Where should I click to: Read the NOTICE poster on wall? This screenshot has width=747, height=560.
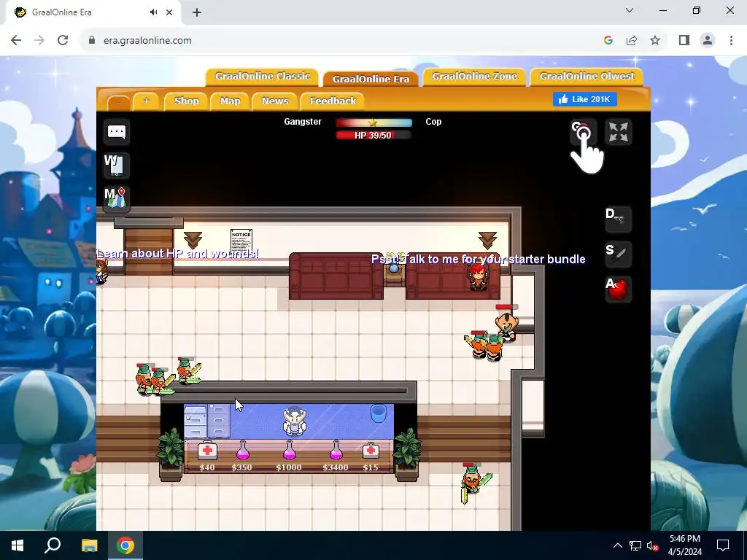[x=241, y=241]
